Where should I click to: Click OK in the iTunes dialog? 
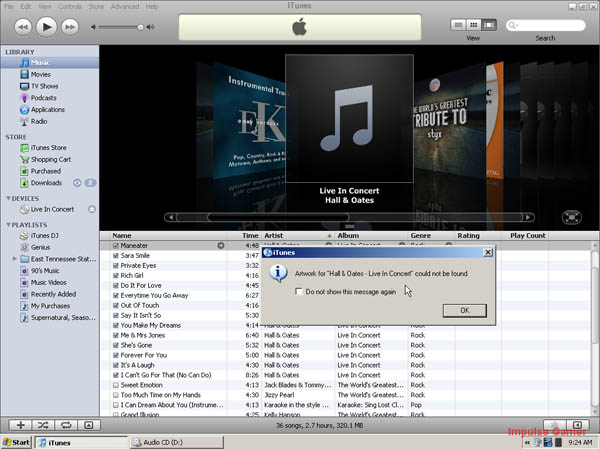tap(465, 310)
